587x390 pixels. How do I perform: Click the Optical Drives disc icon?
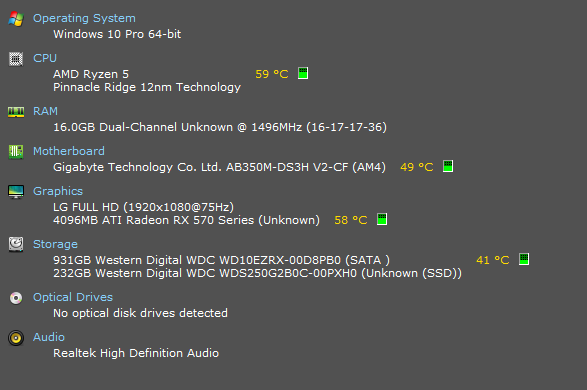[x=16, y=298]
